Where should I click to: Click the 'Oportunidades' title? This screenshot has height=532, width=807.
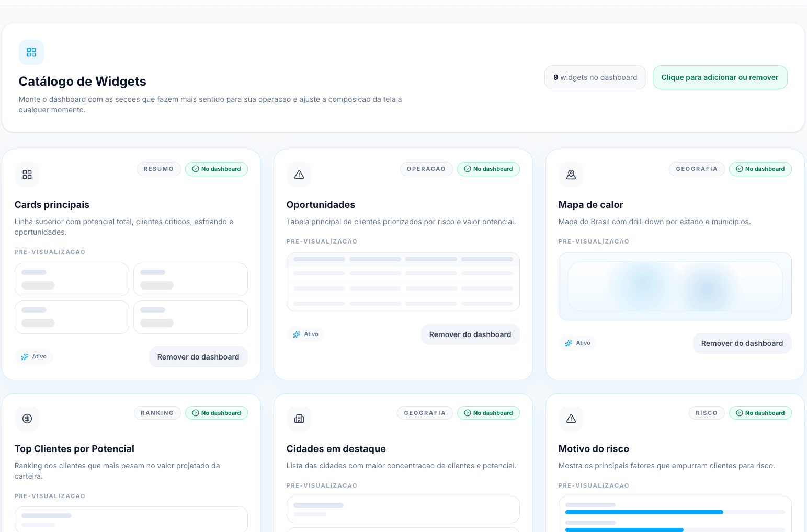[x=321, y=205]
